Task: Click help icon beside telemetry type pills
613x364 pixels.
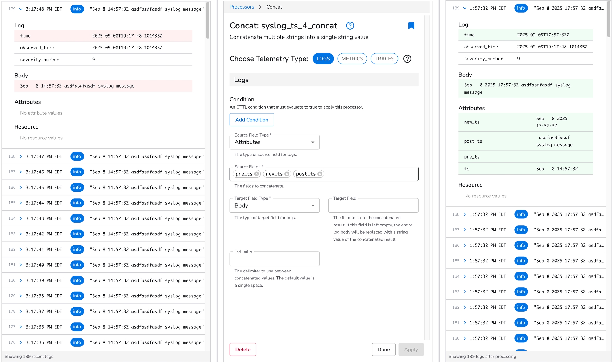Action: pos(407,59)
